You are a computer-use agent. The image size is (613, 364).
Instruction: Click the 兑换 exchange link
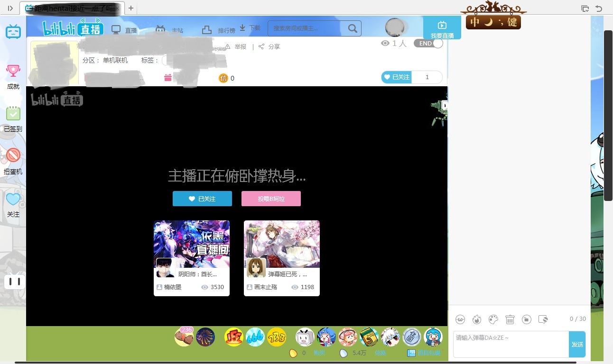(380, 353)
